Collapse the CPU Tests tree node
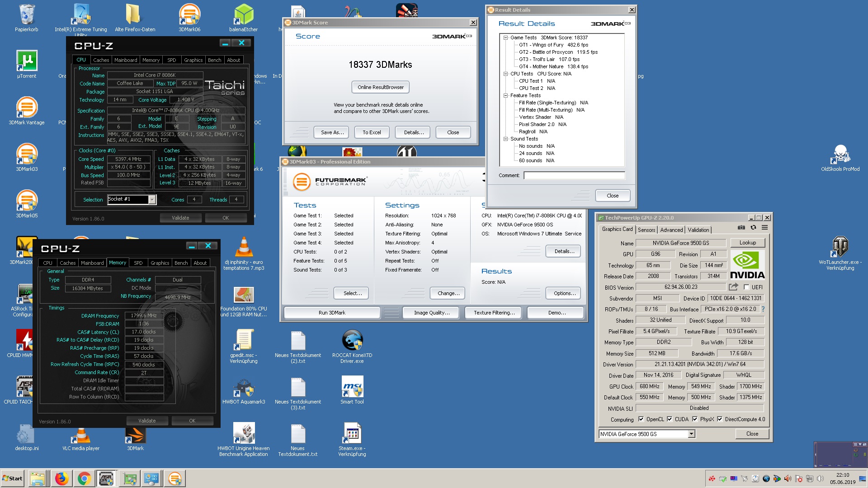Viewport: 868px width, 488px height. pos(506,74)
